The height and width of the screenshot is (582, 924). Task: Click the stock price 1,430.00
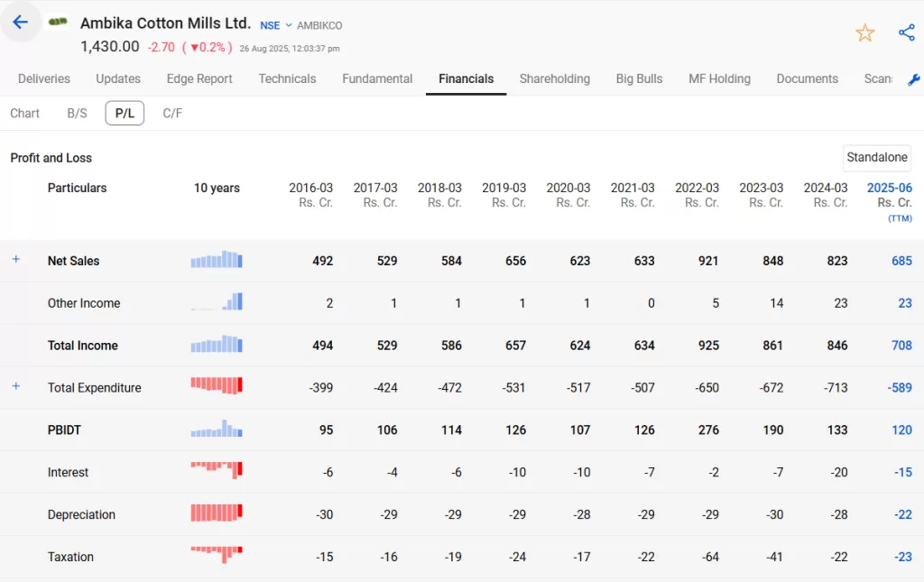click(110, 47)
